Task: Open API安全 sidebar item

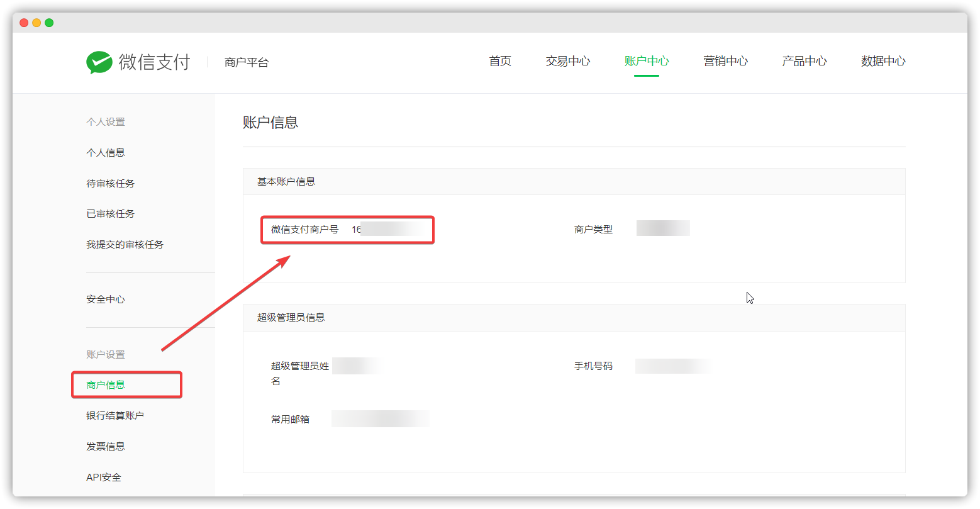Action: tap(104, 478)
